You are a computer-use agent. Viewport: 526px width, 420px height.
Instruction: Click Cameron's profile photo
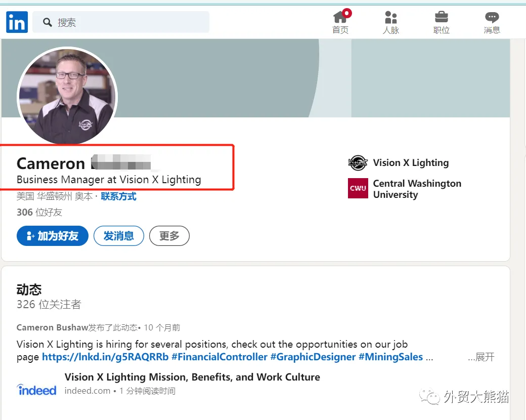(x=67, y=97)
